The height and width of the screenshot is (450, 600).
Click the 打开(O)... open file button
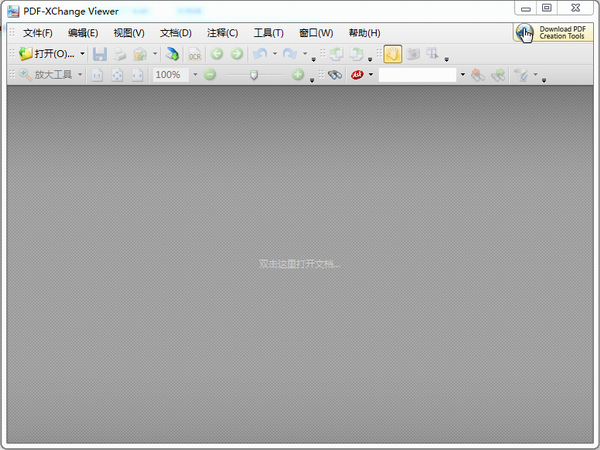(x=47, y=54)
